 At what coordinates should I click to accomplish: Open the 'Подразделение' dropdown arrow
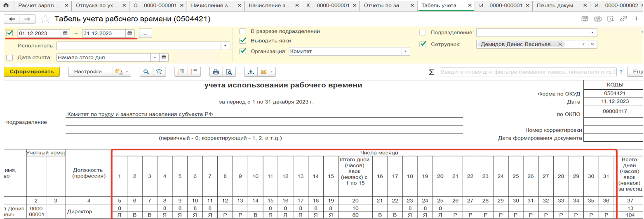point(592,33)
